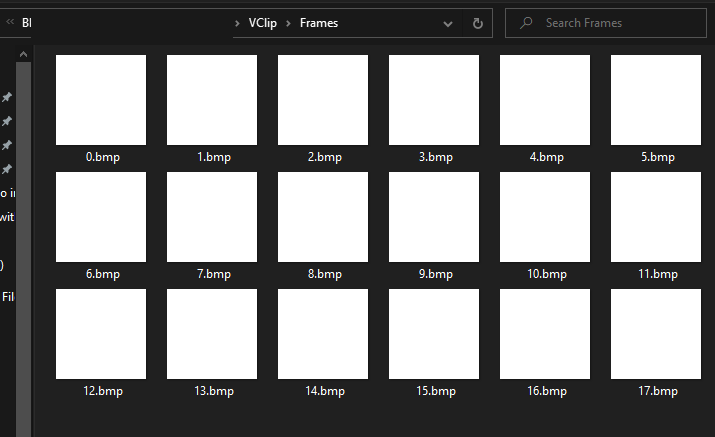Select the 13.bmp thumbnail
This screenshot has height=437, width=715.
pos(212,334)
